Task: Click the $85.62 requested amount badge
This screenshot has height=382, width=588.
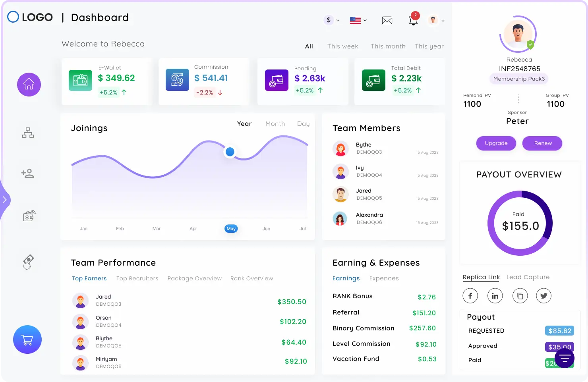Action: (x=559, y=331)
